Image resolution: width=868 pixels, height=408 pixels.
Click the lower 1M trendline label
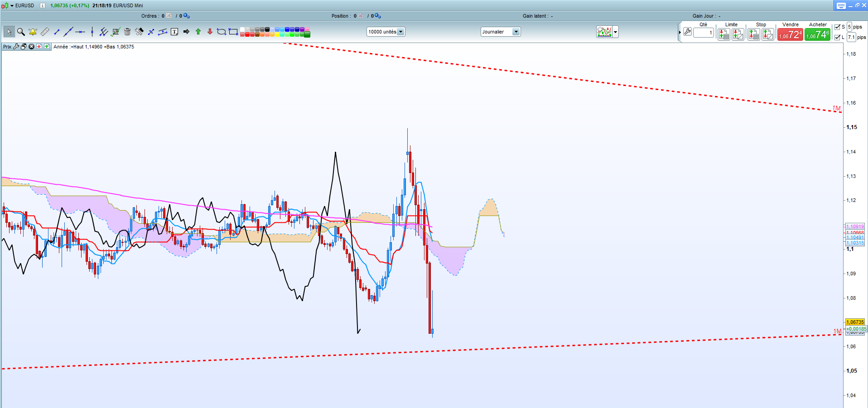(x=837, y=331)
